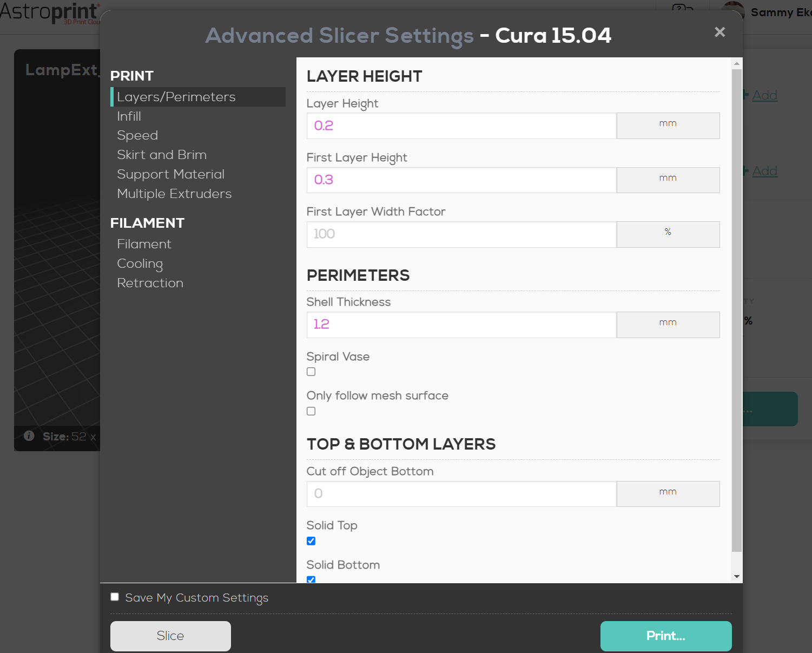This screenshot has height=653, width=812.
Task: Select the First Layer Width Factor input
Action: [461, 234]
